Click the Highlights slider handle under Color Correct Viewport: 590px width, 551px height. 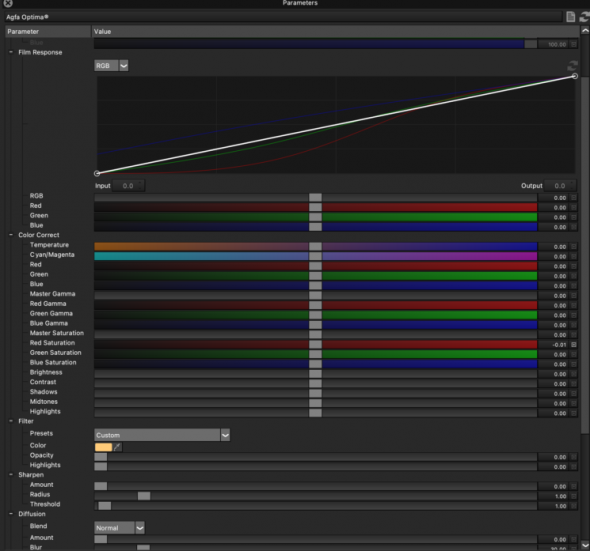tap(315, 413)
